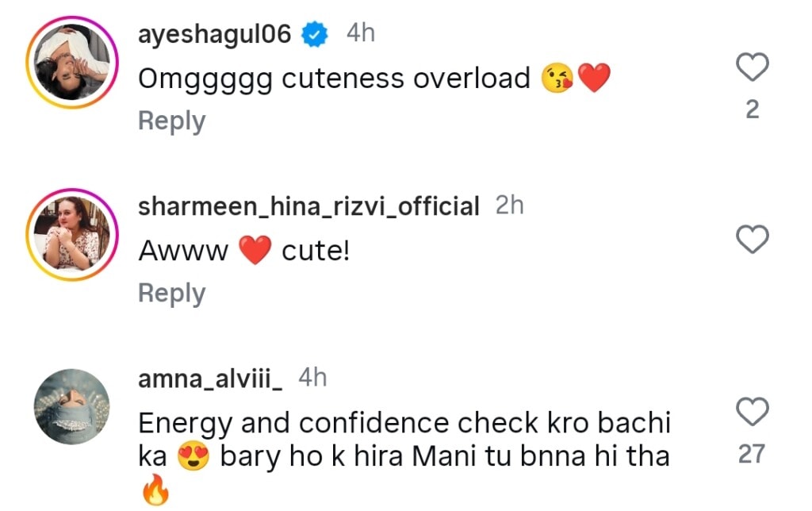
Task: Open the amna_alviii_ username link
Action: point(210,379)
